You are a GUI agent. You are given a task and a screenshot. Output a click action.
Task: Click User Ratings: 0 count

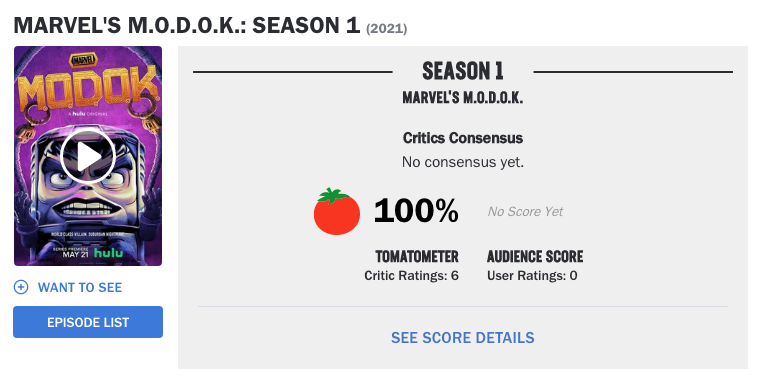[532, 275]
